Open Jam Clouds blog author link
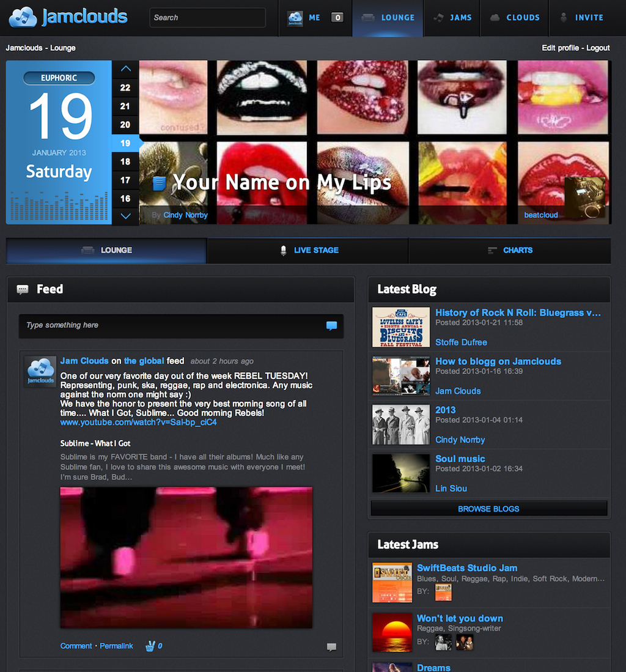The width and height of the screenshot is (626, 672). coord(458,391)
